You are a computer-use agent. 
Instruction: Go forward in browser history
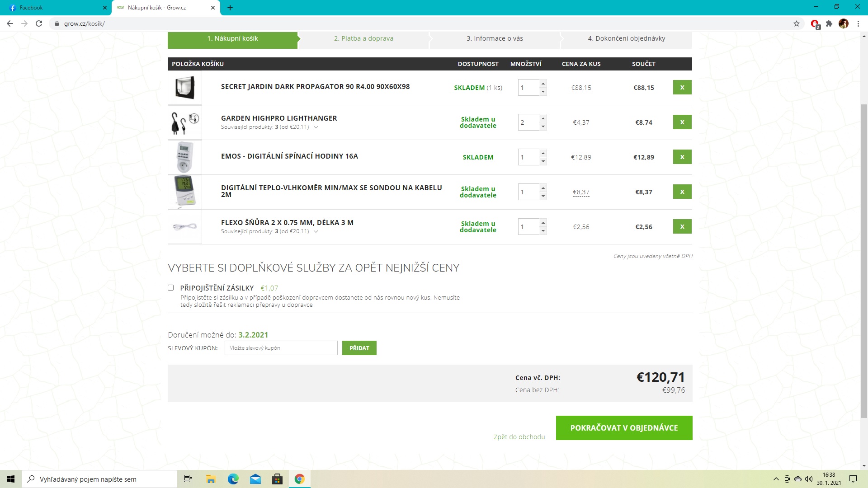pyautogui.click(x=24, y=23)
